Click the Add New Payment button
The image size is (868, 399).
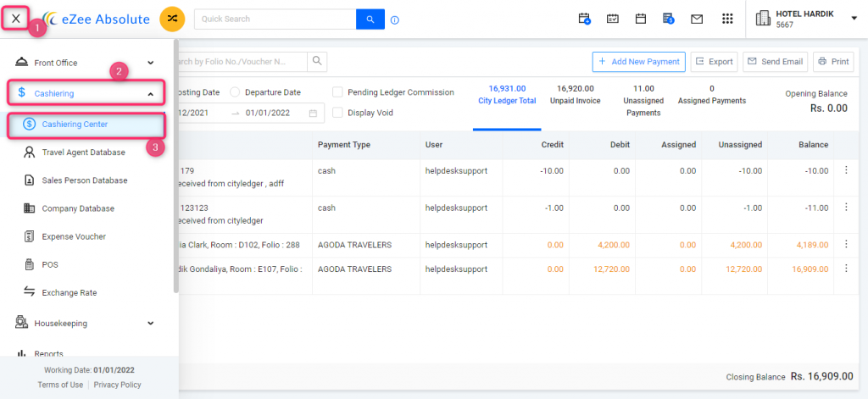click(x=639, y=62)
